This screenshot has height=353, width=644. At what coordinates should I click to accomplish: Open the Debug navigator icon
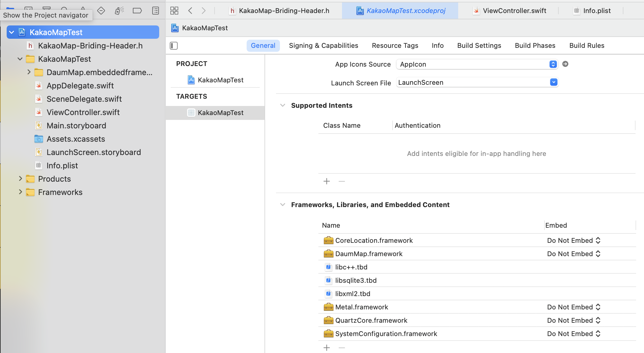119,11
